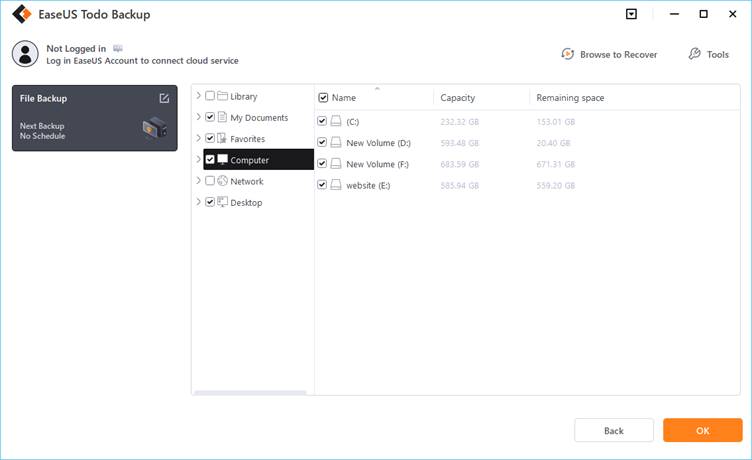Click the Desktop icon in tree
Viewport: 752px width, 460px height.
(x=222, y=202)
